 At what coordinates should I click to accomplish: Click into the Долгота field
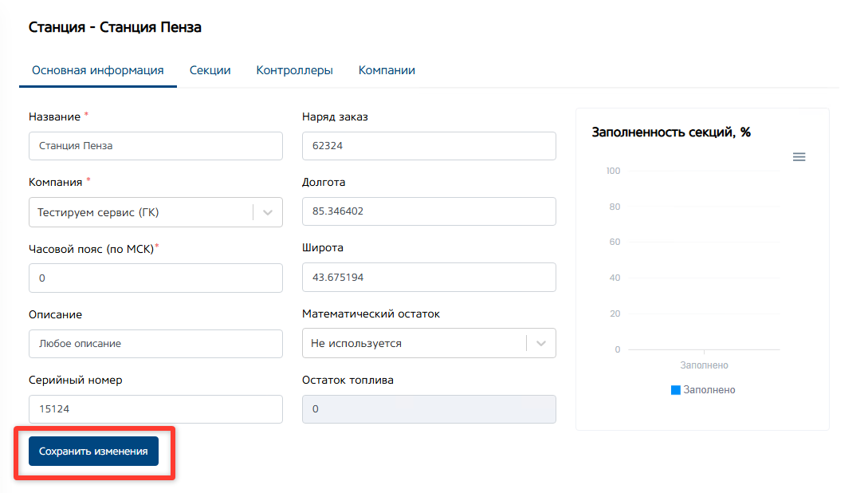pos(429,212)
